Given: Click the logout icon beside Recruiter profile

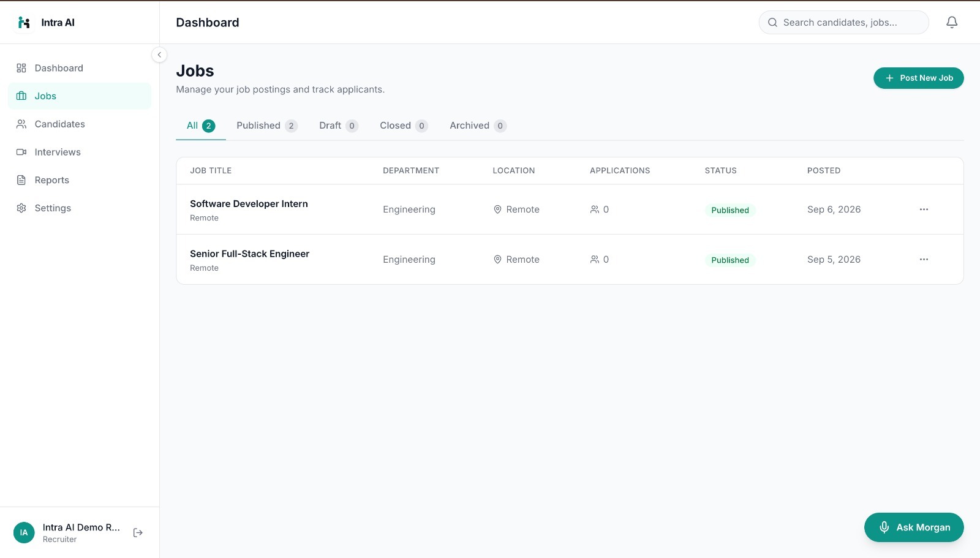Looking at the screenshot, I should click(x=138, y=533).
